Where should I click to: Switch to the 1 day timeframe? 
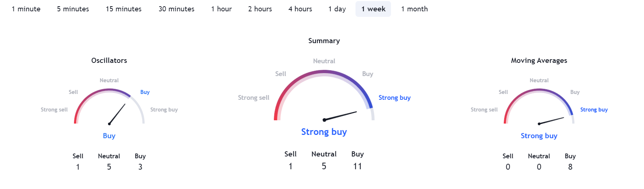[337, 9]
